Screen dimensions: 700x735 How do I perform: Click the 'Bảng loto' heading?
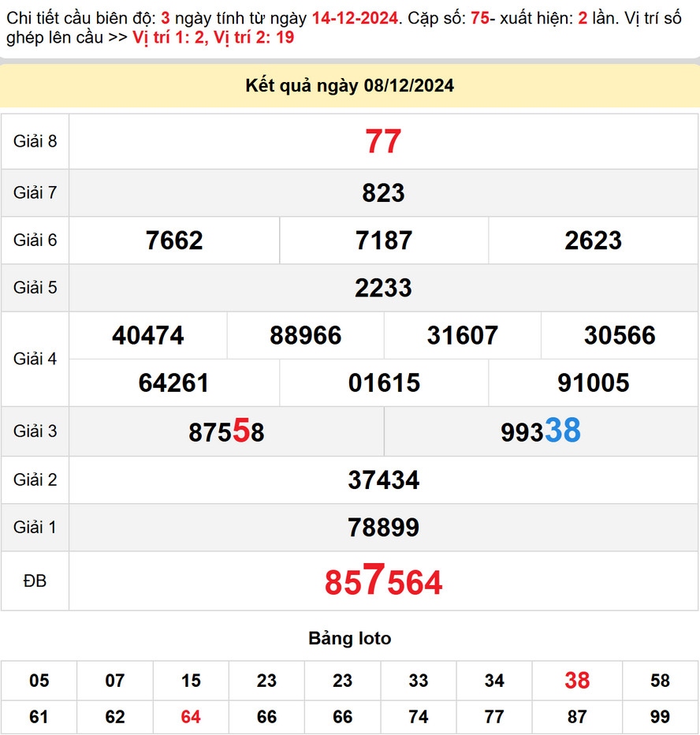tap(349, 638)
